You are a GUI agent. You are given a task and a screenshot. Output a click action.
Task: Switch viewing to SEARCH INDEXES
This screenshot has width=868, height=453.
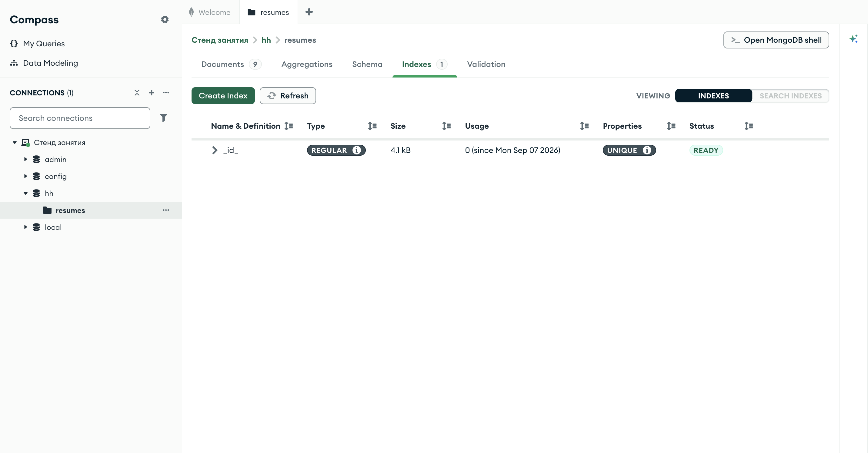(790, 96)
